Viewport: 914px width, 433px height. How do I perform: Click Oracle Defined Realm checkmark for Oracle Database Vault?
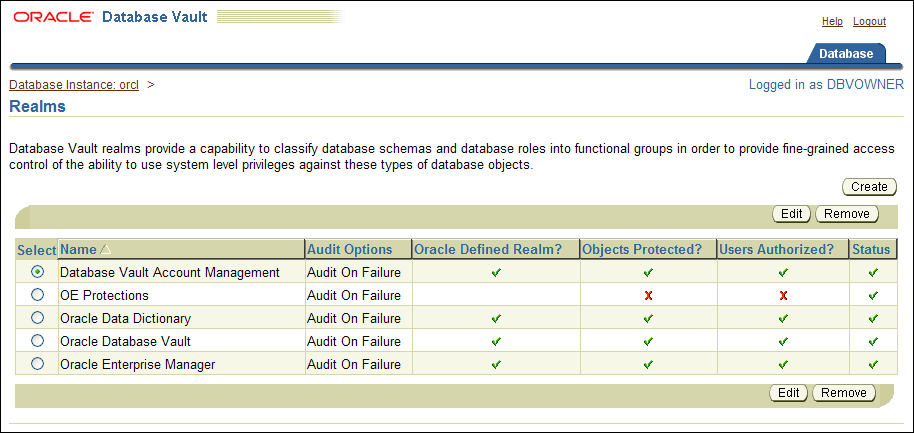496,341
